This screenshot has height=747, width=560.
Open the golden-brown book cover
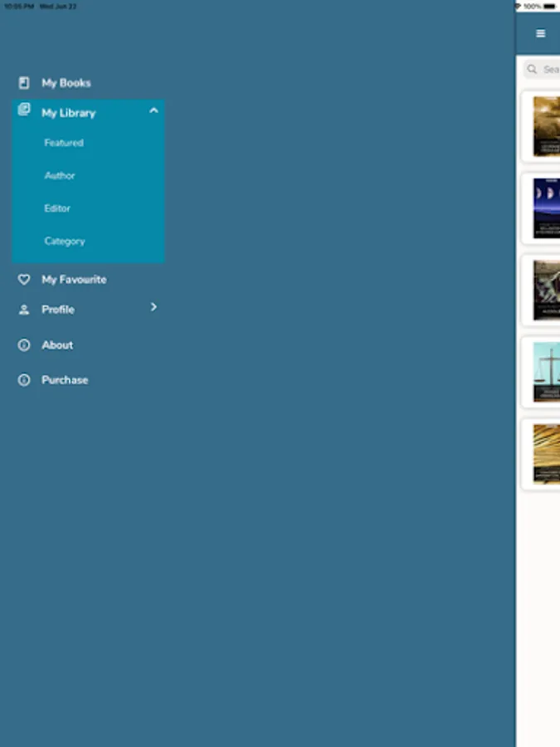point(546,126)
